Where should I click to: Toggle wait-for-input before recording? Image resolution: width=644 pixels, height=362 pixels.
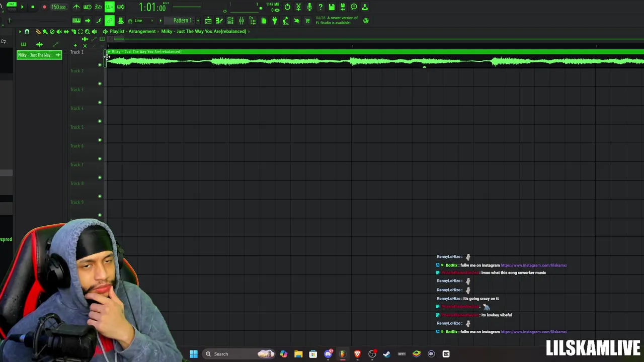coord(88,7)
